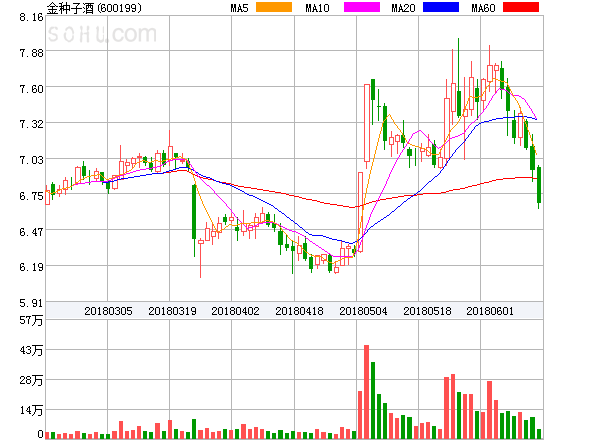This screenshot has height=440, width=600.
Task: Click the 20180305 date label
Action: tap(108, 311)
